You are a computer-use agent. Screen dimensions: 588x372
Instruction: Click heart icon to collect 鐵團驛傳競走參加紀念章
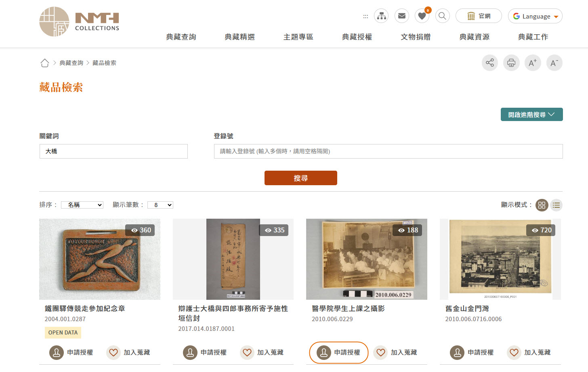tap(113, 353)
